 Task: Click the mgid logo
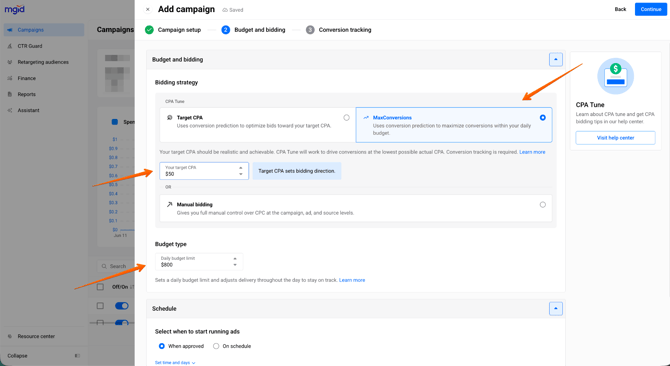(15, 9)
